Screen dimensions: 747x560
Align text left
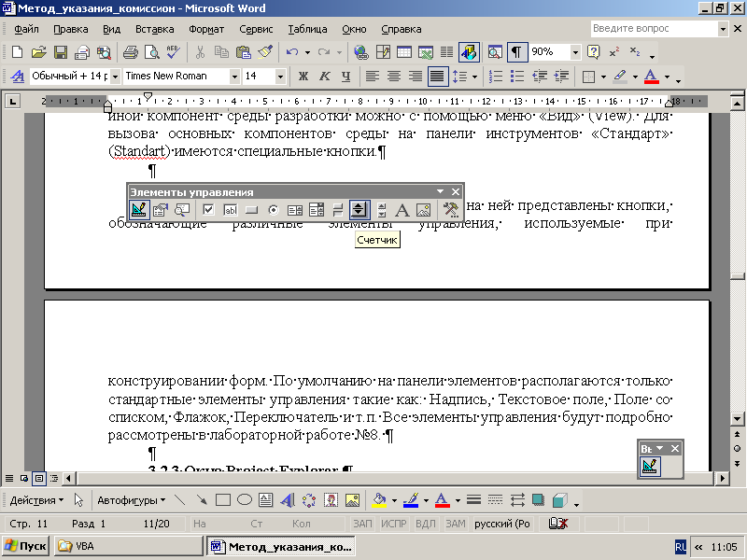(373, 77)
